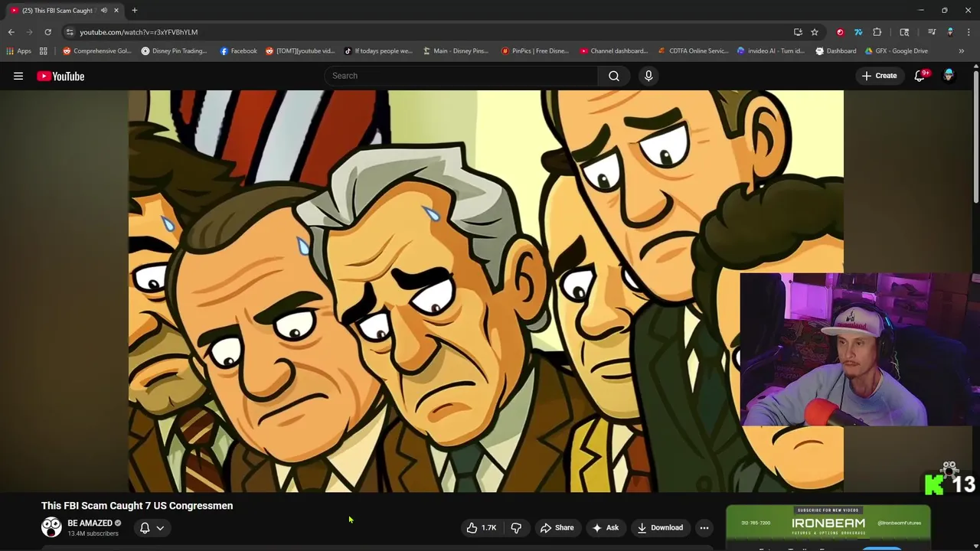Open Chrome tab search icon
980x551 pixels.
click(904, 32)
